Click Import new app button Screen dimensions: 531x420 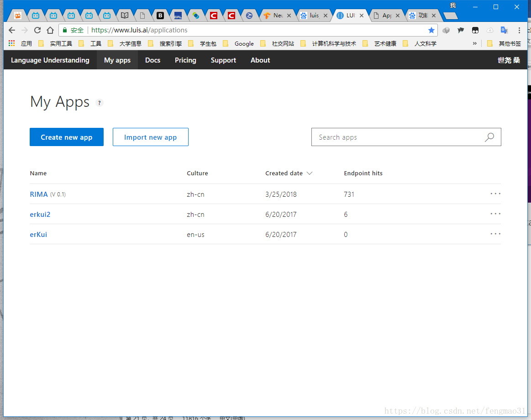pyautogui.click(x=151, y=137)
